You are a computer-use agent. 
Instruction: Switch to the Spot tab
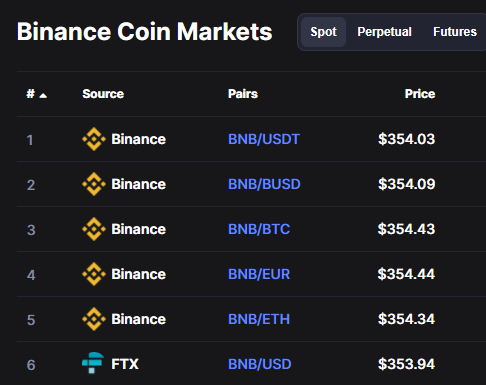point(323,32)
